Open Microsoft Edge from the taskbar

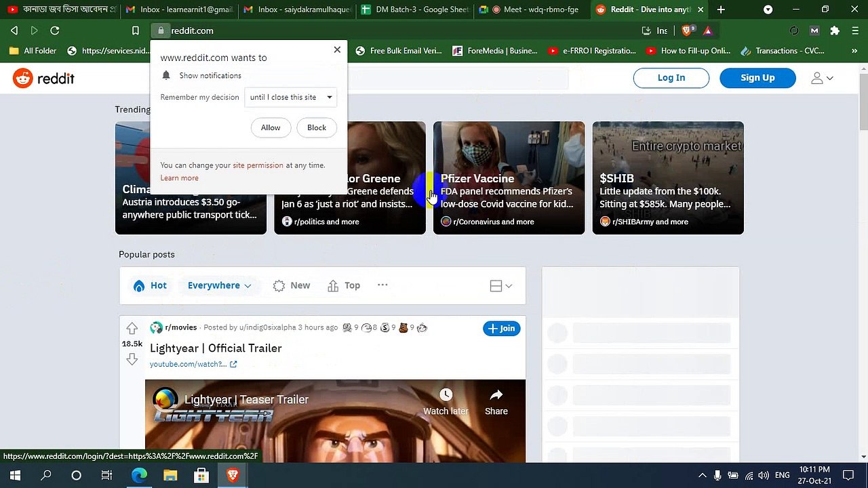(x=139, y=476)
